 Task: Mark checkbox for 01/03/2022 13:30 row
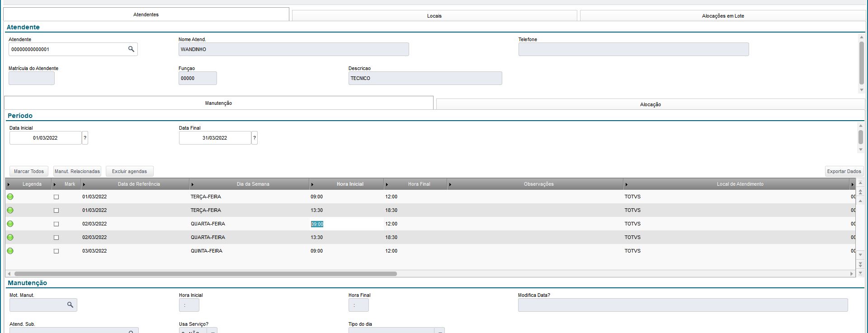[56, 211]
